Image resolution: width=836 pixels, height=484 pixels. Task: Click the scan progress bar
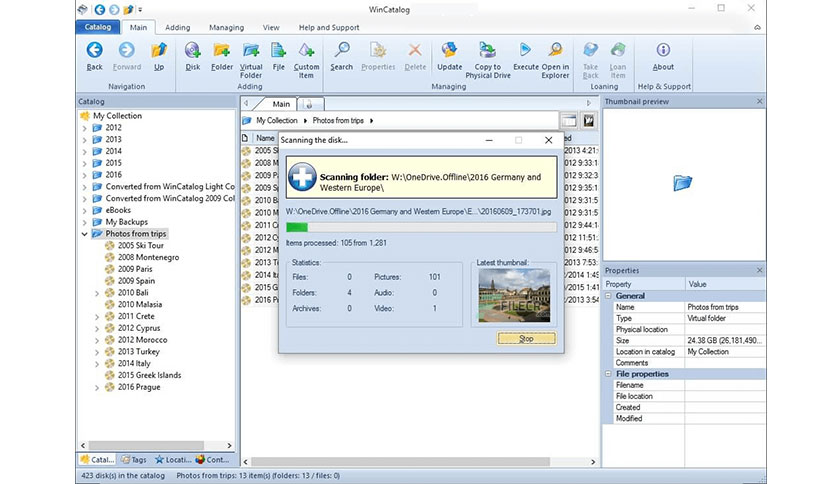pos(421,228)
